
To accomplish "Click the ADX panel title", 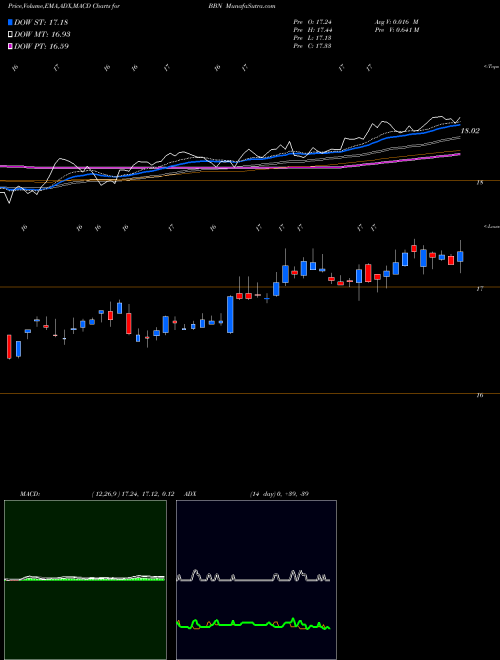I will 191,494.
